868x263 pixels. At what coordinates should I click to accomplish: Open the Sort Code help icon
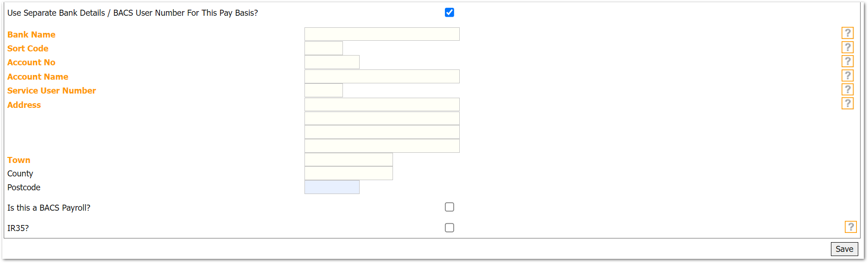pos(847,47)
